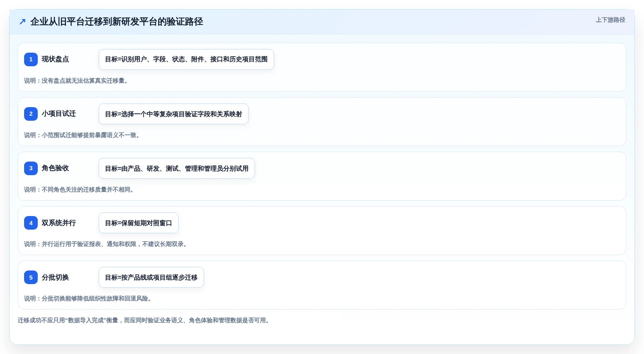Select step badge number 1
644x354 pixels.
31,59
